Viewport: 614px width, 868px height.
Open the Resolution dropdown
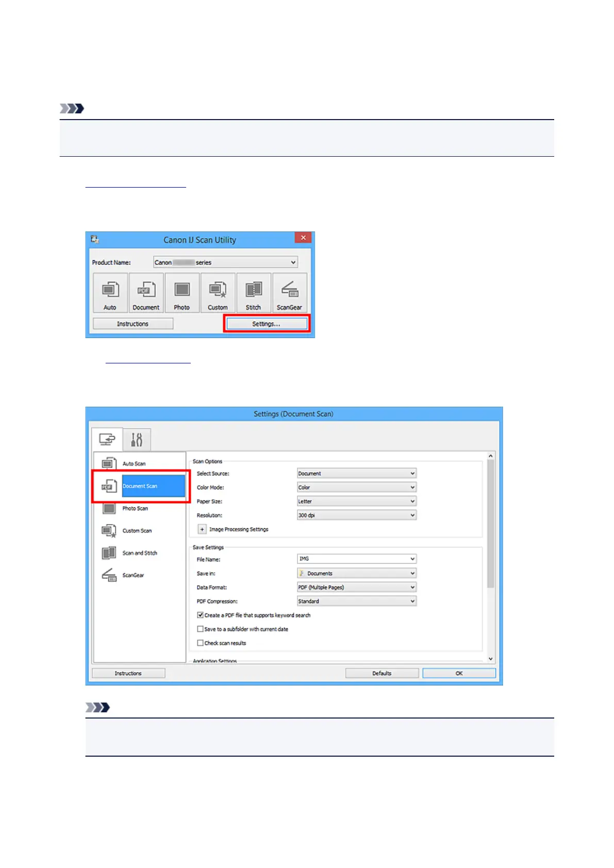click(x=357, y=515)
